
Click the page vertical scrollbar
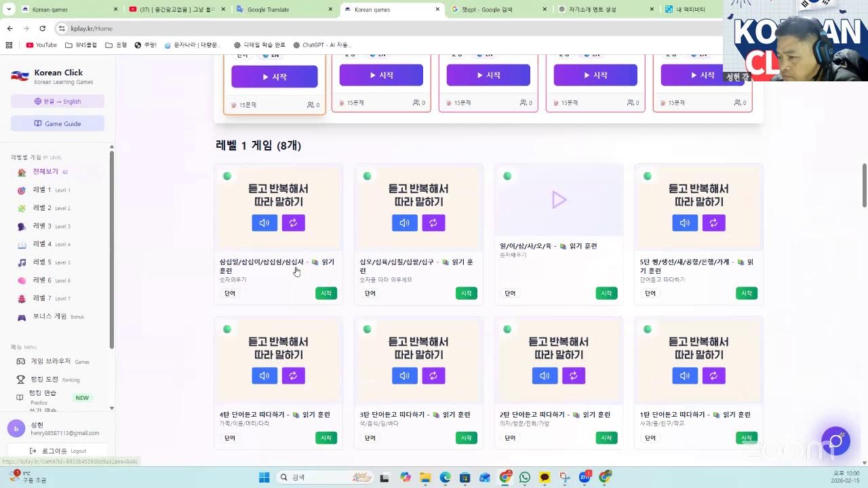pyautogui.click(x=864, y=184)
